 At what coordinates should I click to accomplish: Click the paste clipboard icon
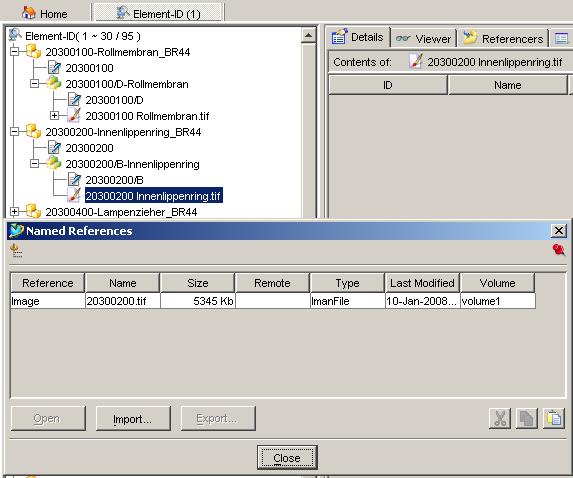[x=554, y=418]
